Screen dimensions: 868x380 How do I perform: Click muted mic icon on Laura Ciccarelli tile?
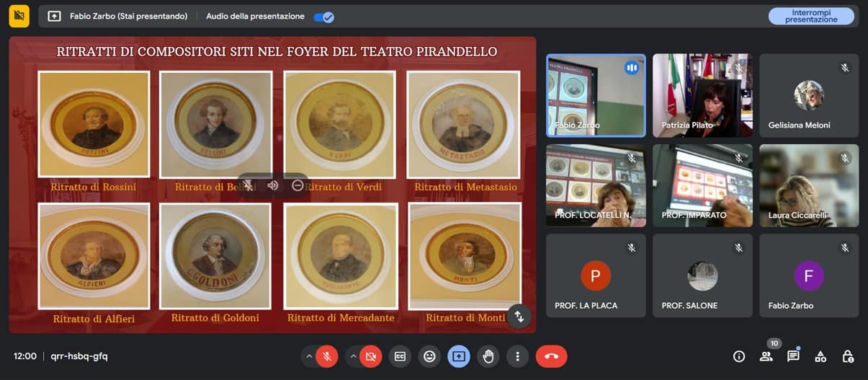point(845,158)
